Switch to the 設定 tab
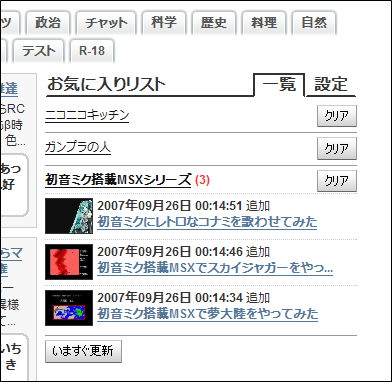The image size is (392, 382). (331, 85)
